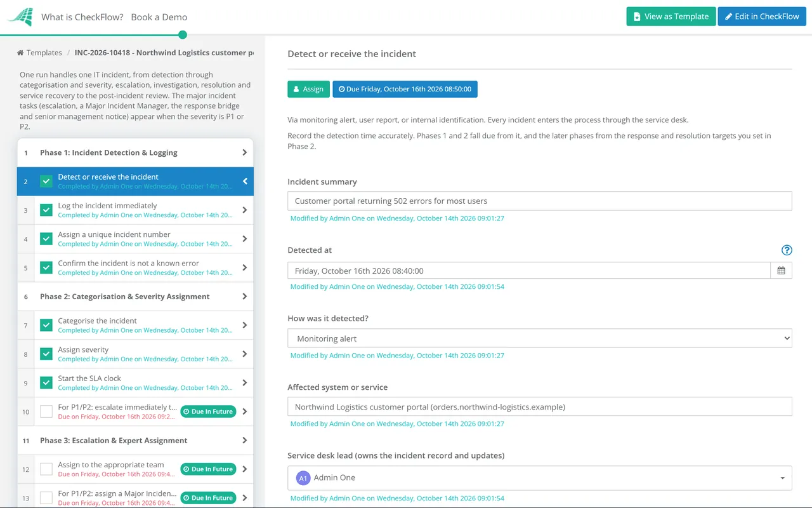This screenshot has width=812, height=508.
Task: Uncheck 'Log the incident immediately' checkbox
Action: pos(46,210)
